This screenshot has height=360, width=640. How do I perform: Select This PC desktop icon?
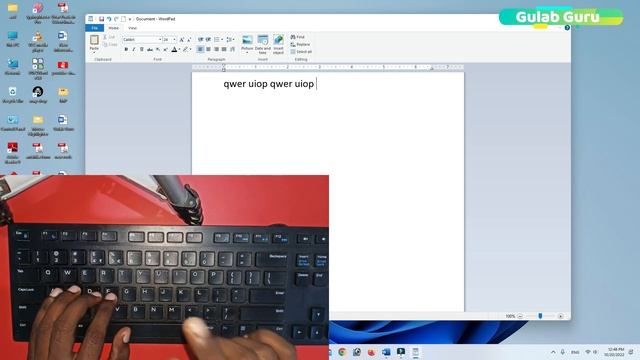pyautogui.click(x=13, y=40)
